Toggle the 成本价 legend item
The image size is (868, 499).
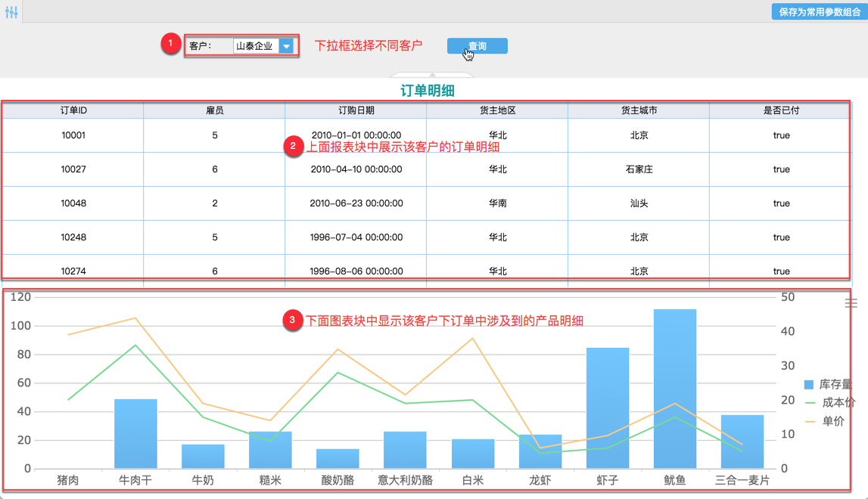coord(830,402)
